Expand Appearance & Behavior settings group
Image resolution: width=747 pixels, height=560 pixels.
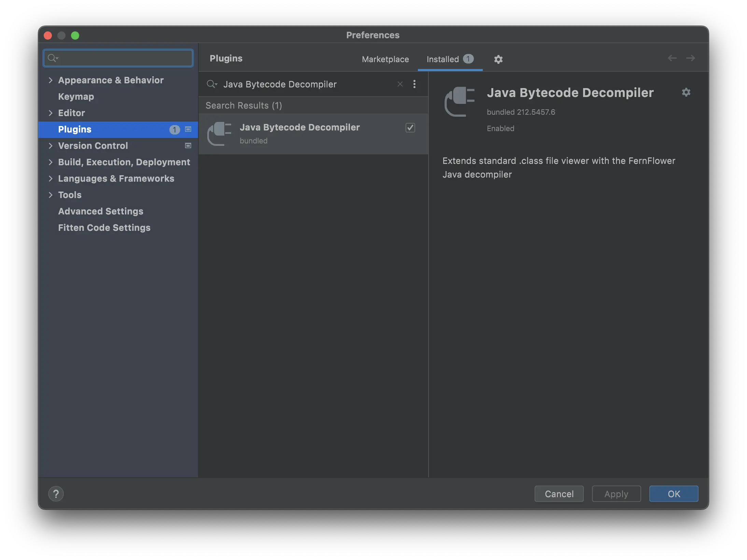click(51, 80)
